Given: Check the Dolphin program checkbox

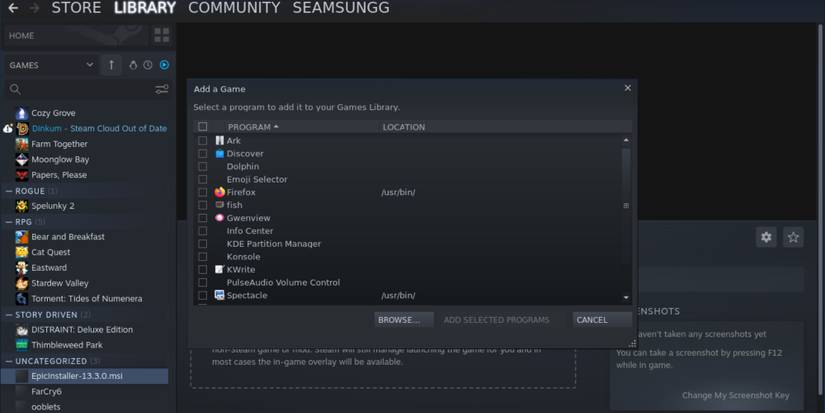Looking at the screenshot, I should (203, 166).
